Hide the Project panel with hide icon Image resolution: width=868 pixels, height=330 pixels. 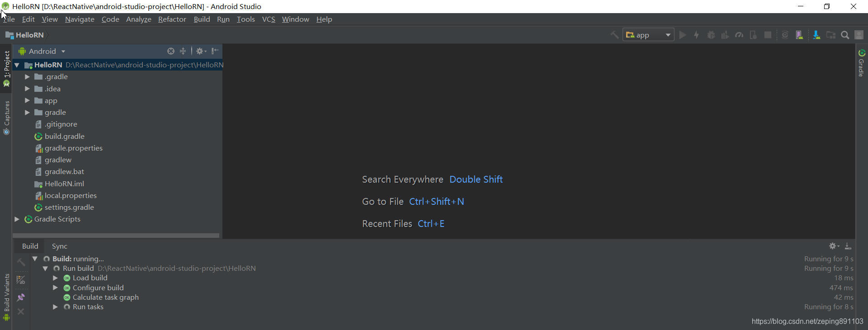tap(215, 51)
